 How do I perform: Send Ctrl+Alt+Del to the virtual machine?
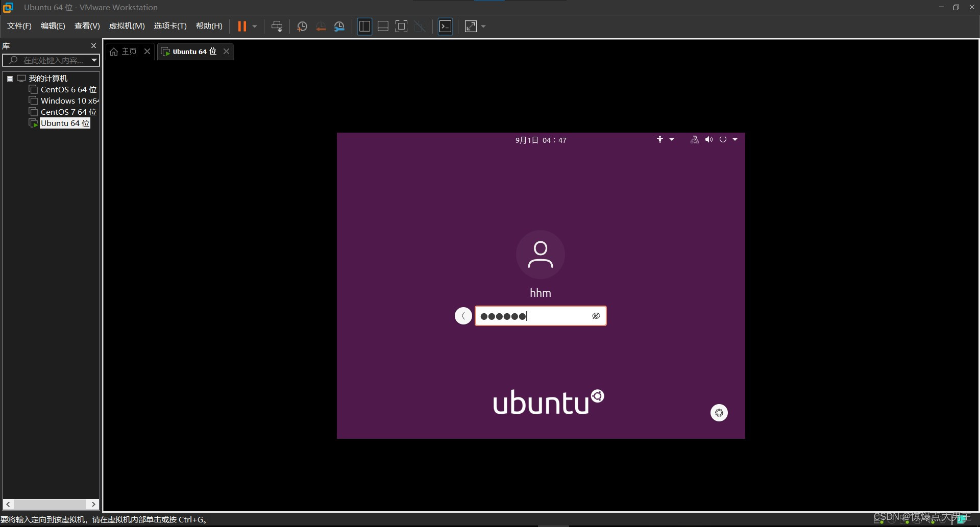[x=277, y=26]
